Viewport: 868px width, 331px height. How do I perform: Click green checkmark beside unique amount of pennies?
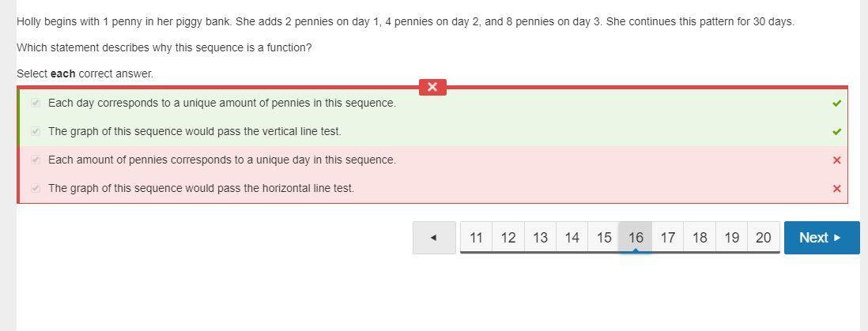836,103
